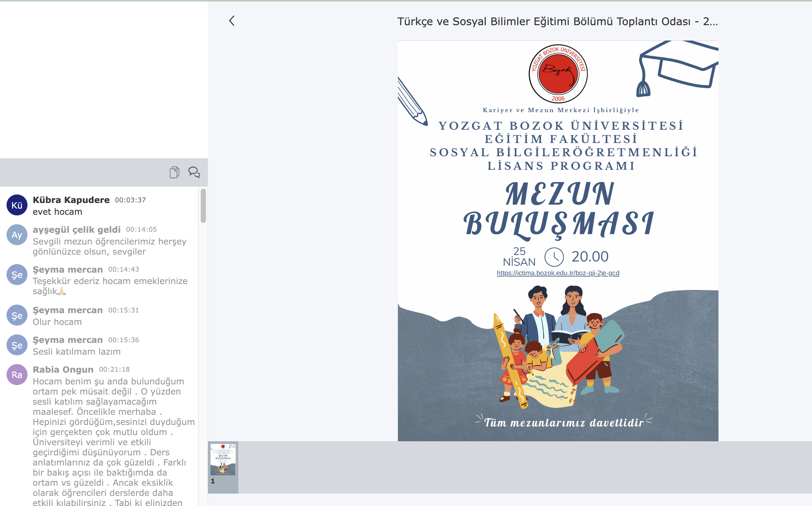Click Şeyma mercan avatar beside Olur hocam

pos(17,315)
